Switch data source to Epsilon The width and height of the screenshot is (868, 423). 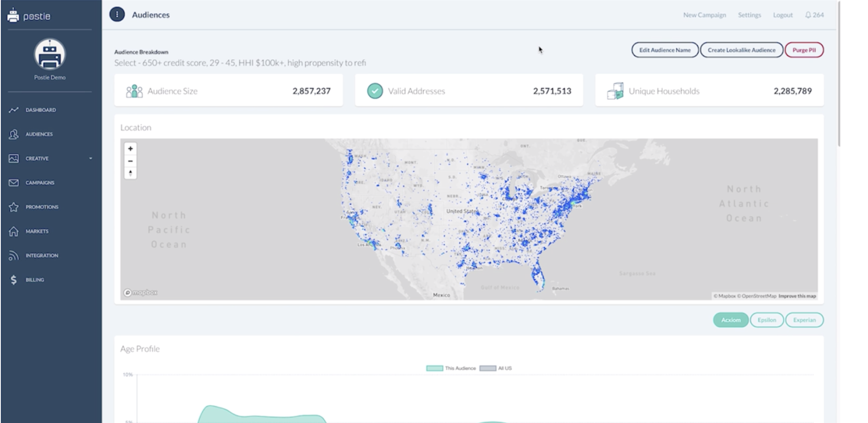click(767, 320)
